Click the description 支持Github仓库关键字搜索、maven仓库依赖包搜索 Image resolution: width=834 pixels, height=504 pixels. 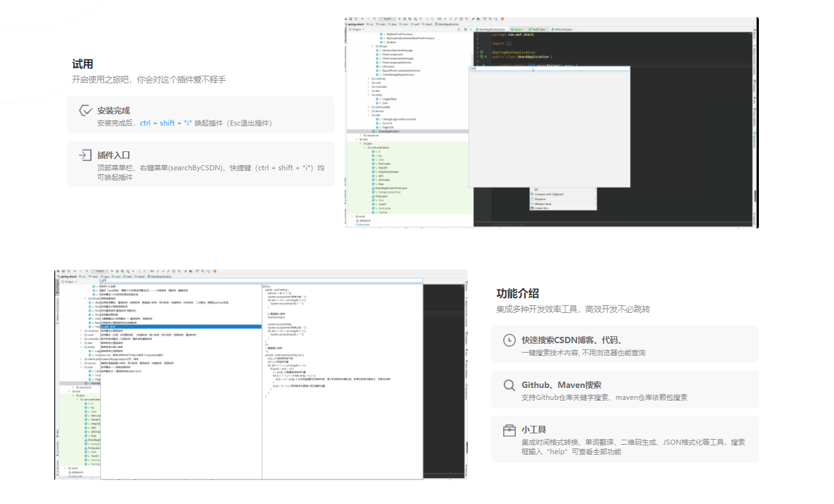tap(604, 397)
